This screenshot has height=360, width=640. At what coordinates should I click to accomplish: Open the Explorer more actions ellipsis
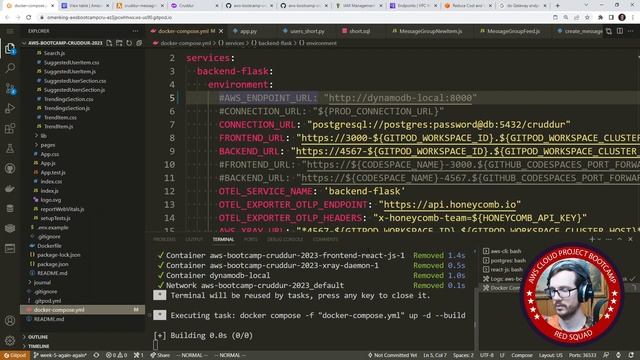coord(136,31)
